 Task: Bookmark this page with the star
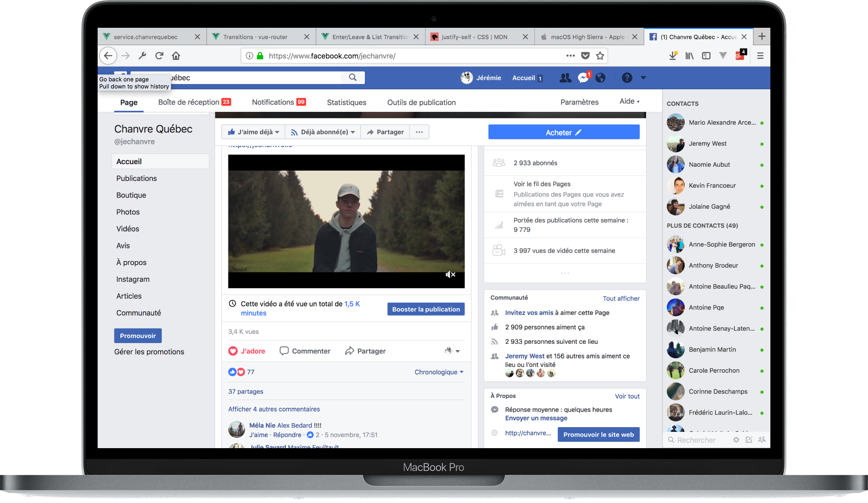tap(600, 56)
